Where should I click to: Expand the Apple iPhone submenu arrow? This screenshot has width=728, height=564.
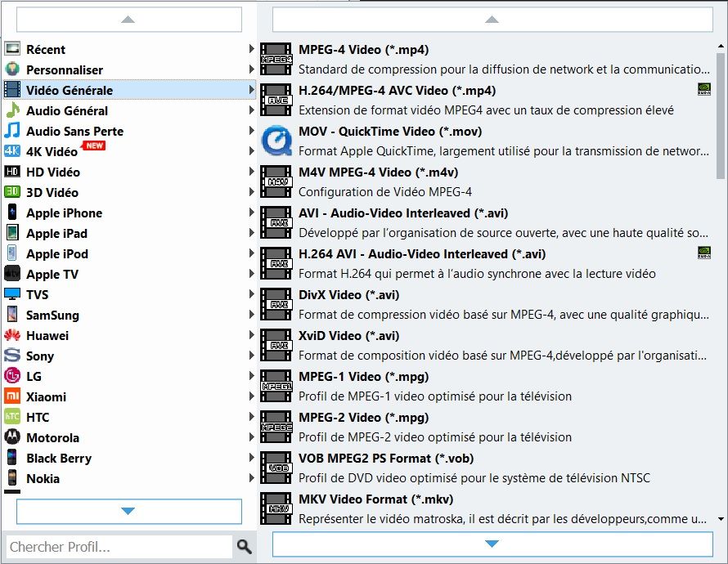(x=251, y=212)
